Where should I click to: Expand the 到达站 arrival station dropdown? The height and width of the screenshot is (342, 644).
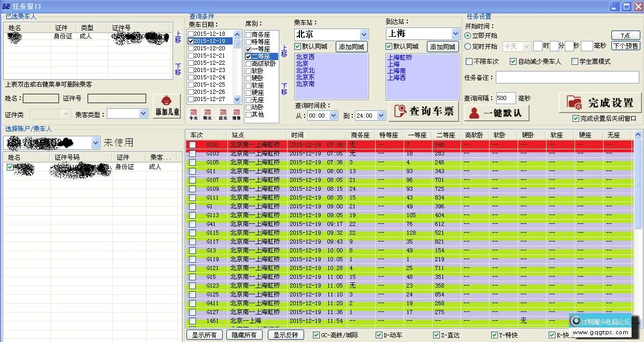(455, 34)
